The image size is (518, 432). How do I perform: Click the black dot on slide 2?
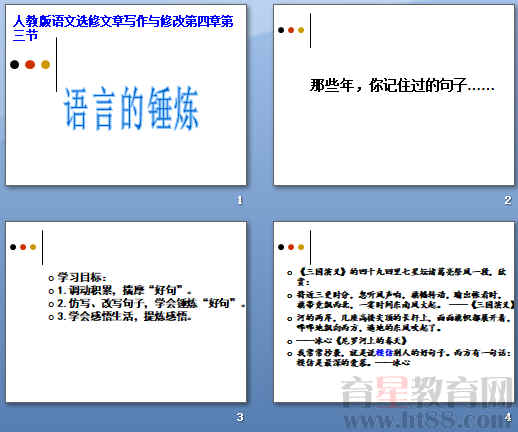pyautogui.click(x=281, y=30)
